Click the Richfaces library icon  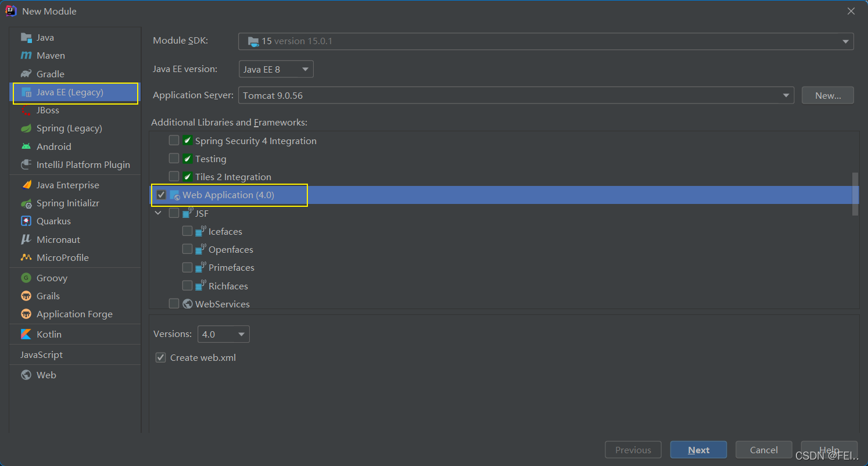click(x=200, y=285)
